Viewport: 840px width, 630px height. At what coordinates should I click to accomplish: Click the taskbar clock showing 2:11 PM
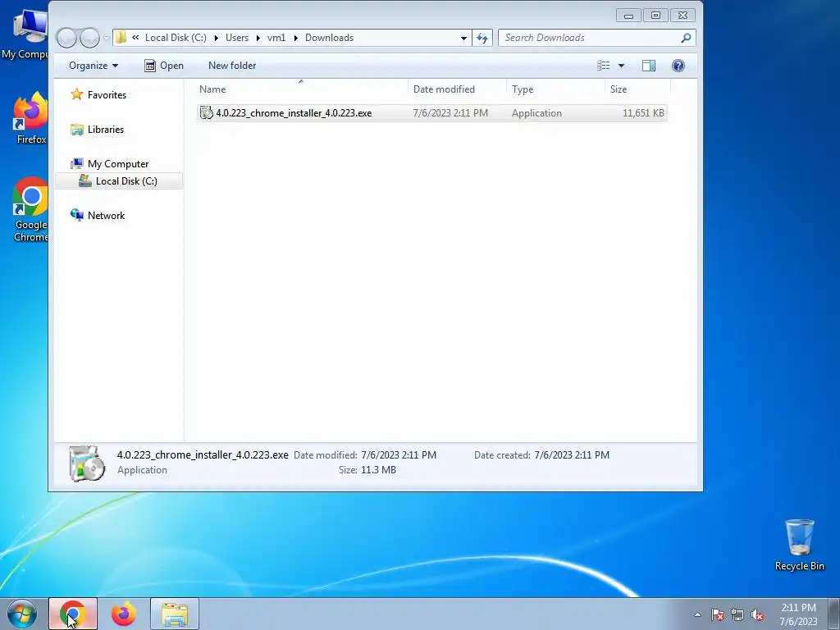(798, 614)
